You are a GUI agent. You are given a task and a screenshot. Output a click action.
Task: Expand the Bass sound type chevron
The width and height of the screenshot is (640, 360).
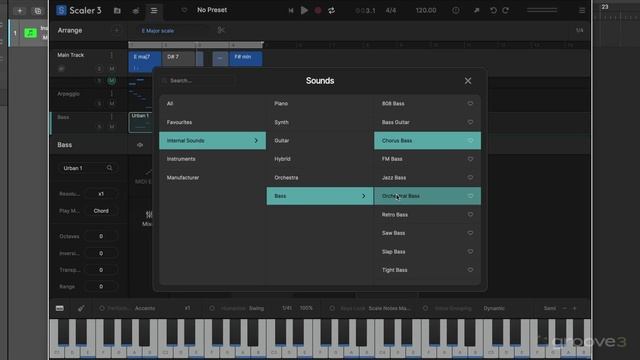pos(363,196)
